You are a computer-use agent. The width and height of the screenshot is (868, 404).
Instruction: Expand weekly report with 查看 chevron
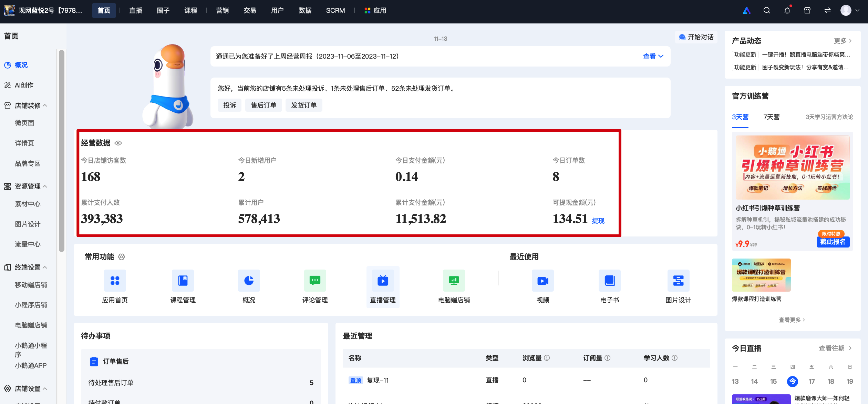click(653, 56)
